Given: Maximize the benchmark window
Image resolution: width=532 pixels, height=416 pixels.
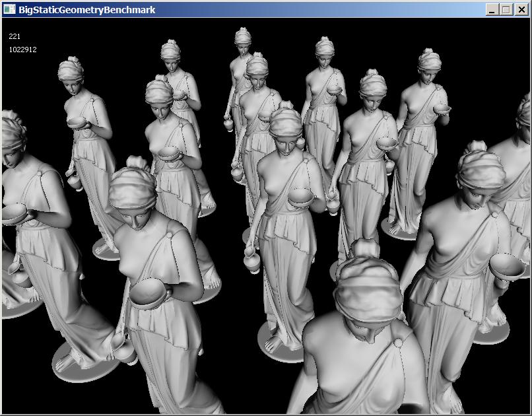Looking at the screenshot, I should click(x=506, y=9).
